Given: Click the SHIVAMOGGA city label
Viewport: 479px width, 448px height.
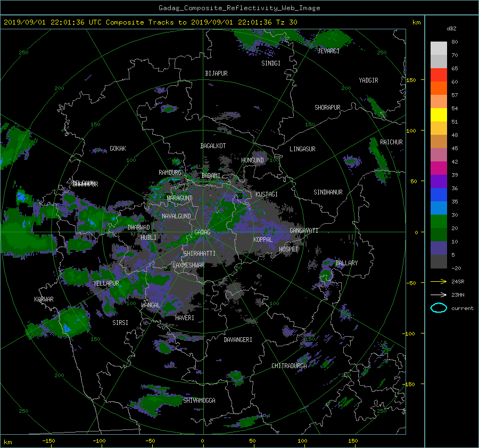Looking at the screenshot, I should coord(199,401).
